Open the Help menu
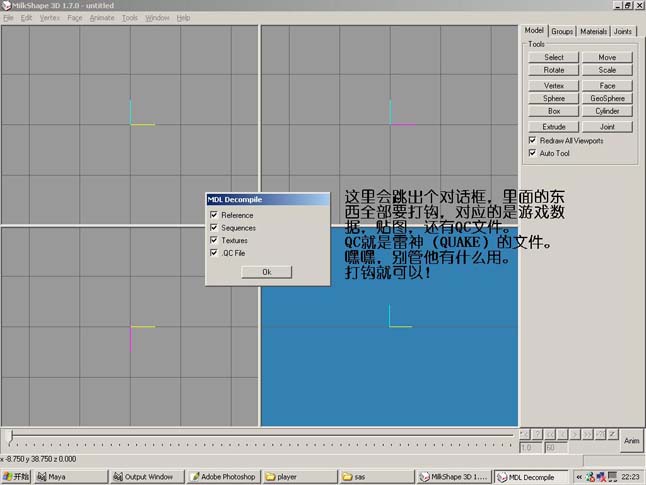The image size is (646, 485). click(x=183, y=18)
